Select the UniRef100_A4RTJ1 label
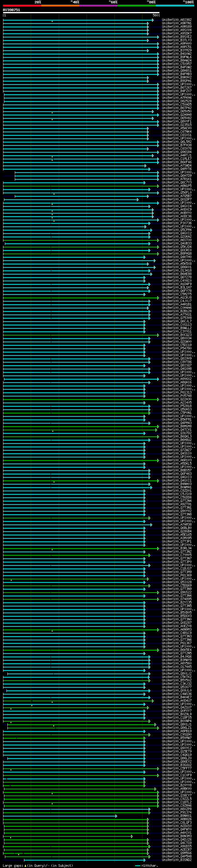Screen dimensions: 197x868 pos(177,155)
